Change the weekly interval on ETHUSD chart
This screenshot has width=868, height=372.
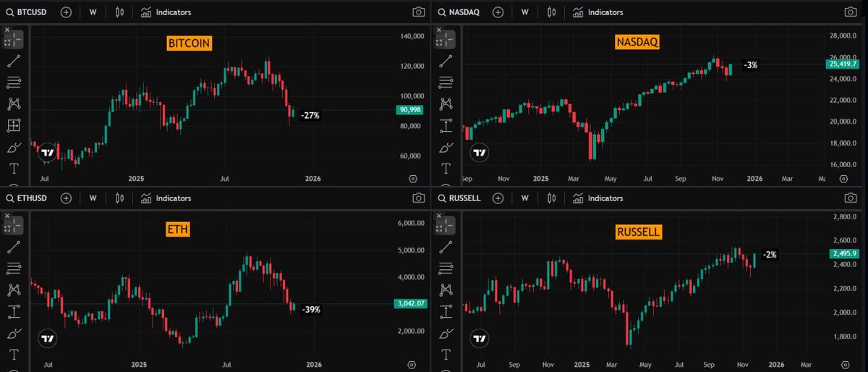pos(93,198)
